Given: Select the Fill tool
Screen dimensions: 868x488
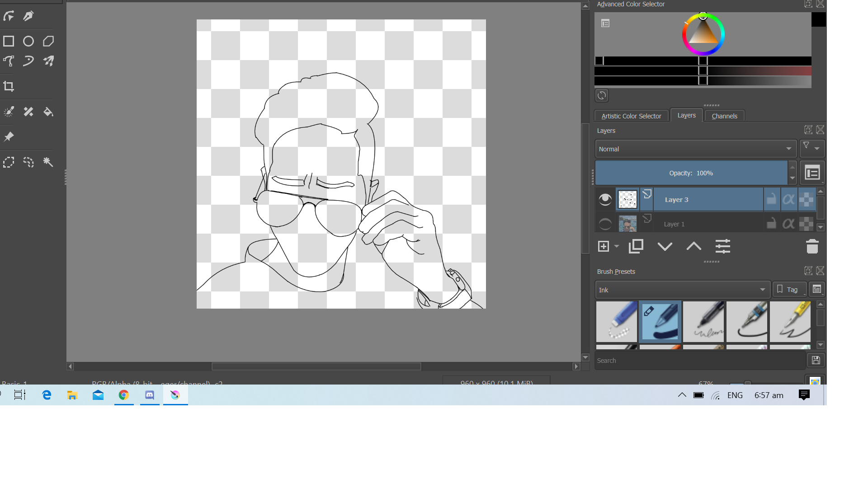Looking at the screenshot, I should [x=48, y=112].
